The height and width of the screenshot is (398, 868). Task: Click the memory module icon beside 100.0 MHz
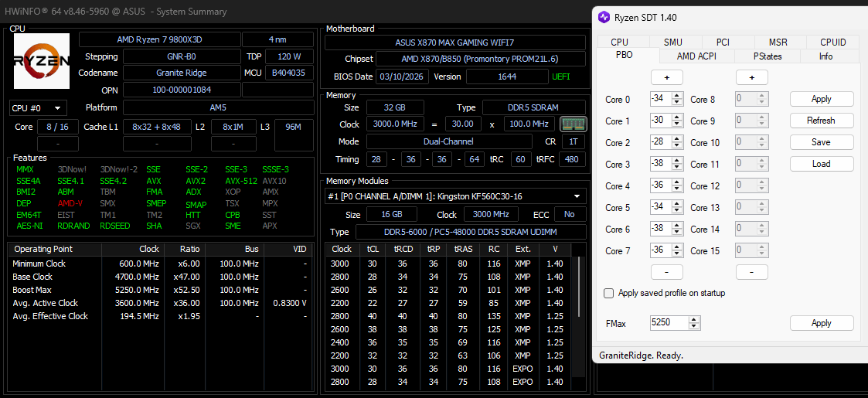coord(573,124)
